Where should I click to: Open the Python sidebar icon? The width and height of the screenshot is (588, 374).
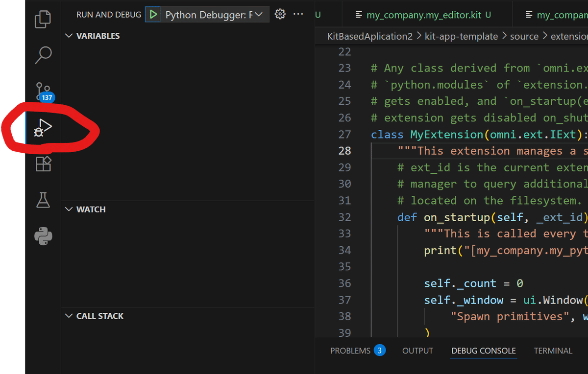[x=43, y=236]
